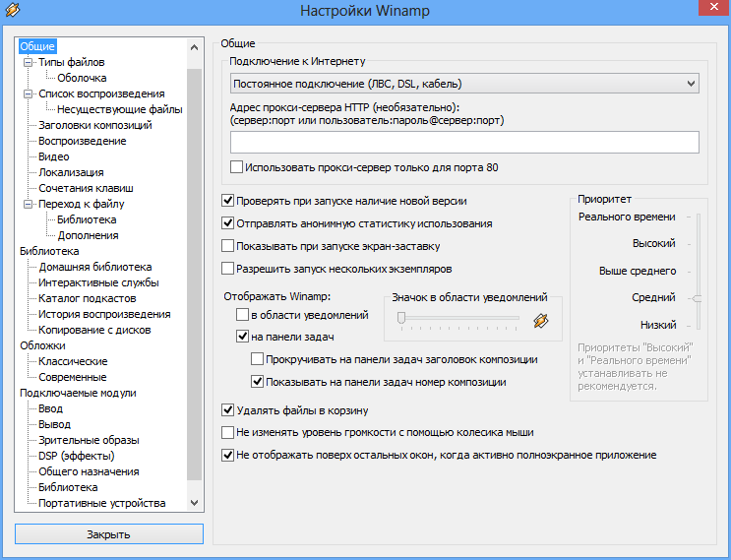Open 'DSP (эффекты)' plugins page
This screenshot has height=560, width=731.
77,456
